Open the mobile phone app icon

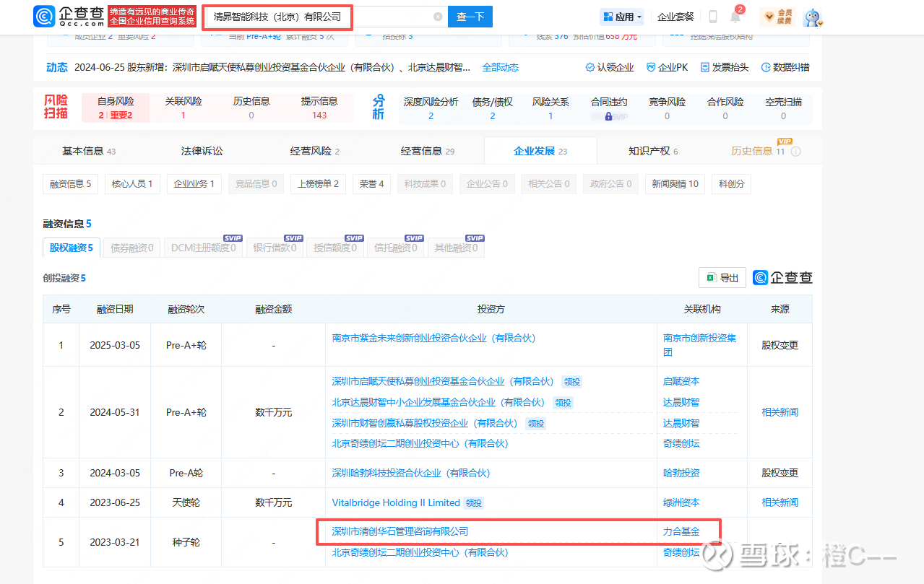tap(712, 17)
